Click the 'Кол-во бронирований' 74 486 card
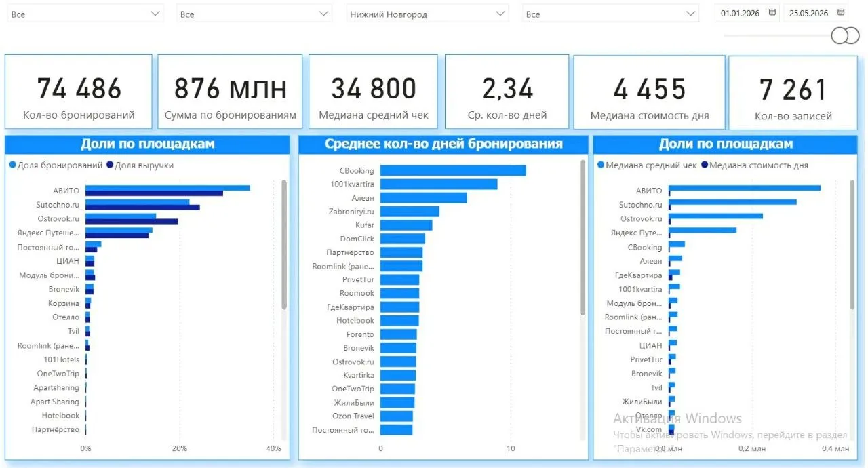 click(x=79, y=92)
